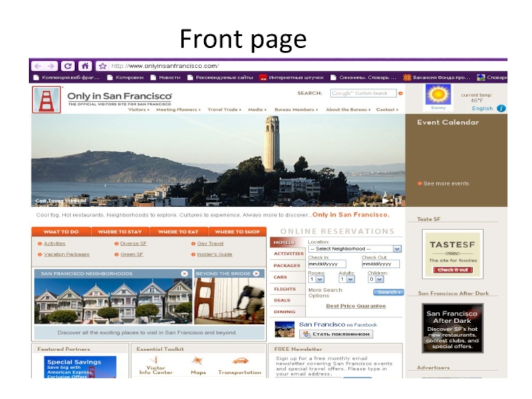Open the Best Price Guarantee link
Screen dimensions: 532x399
pyautogui.click(x=356, y=306)
